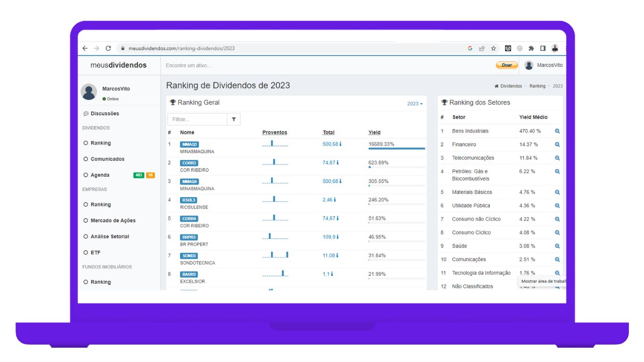Click info icon beside MMAQ3 total 500,68
This screenshot has width=644, height=362.
[340, 144]
